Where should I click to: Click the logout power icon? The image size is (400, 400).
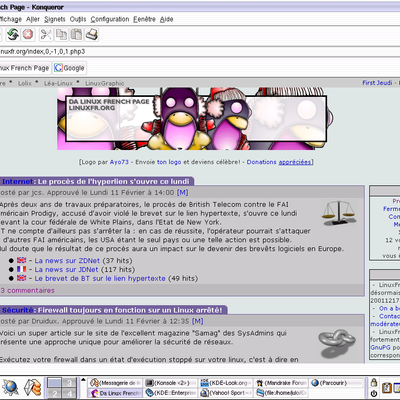(374, 393)
